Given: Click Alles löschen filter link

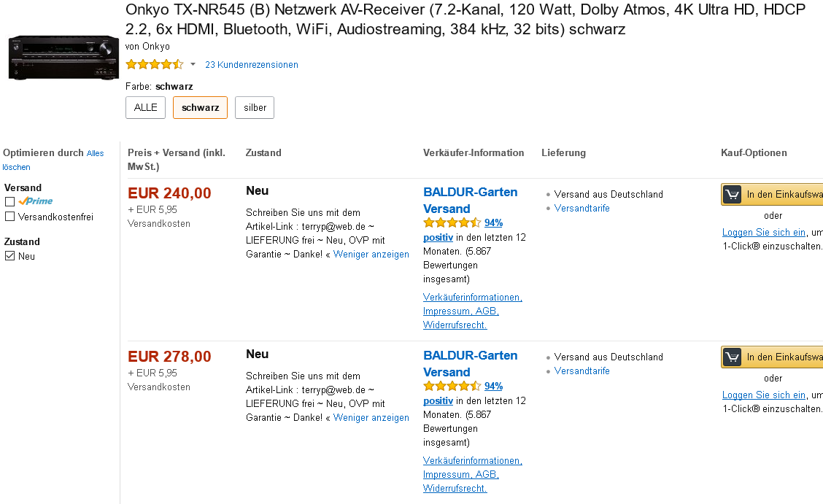Looking at the screenshot, I should pos(53,160).
